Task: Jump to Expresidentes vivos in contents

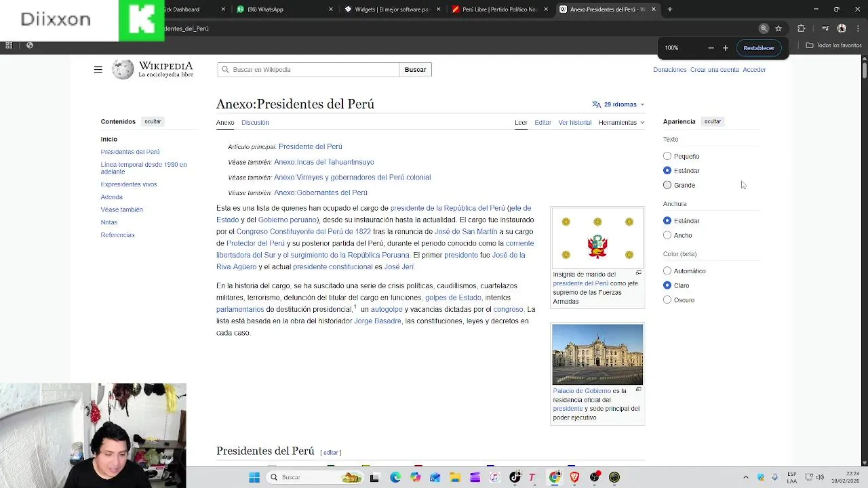Action: point(129,184)
